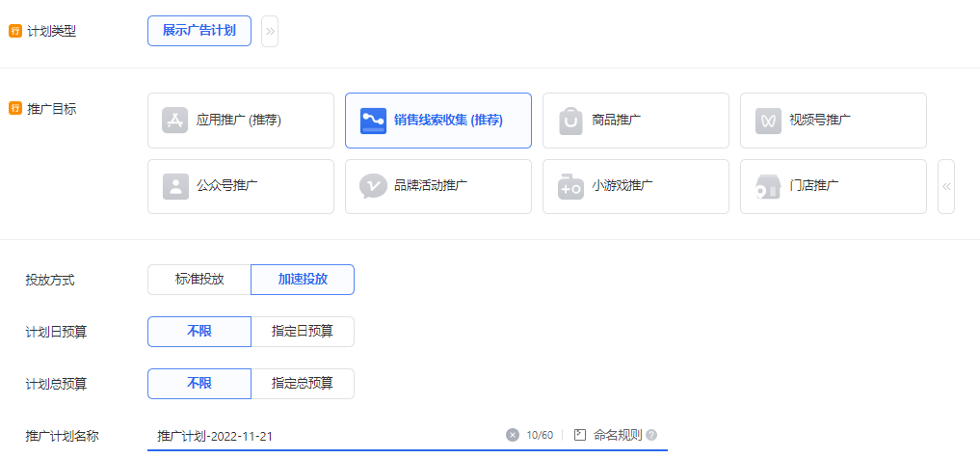Choose the 品牌活动推广 goal
The image size is (980, 459).
tap(438, 186)
